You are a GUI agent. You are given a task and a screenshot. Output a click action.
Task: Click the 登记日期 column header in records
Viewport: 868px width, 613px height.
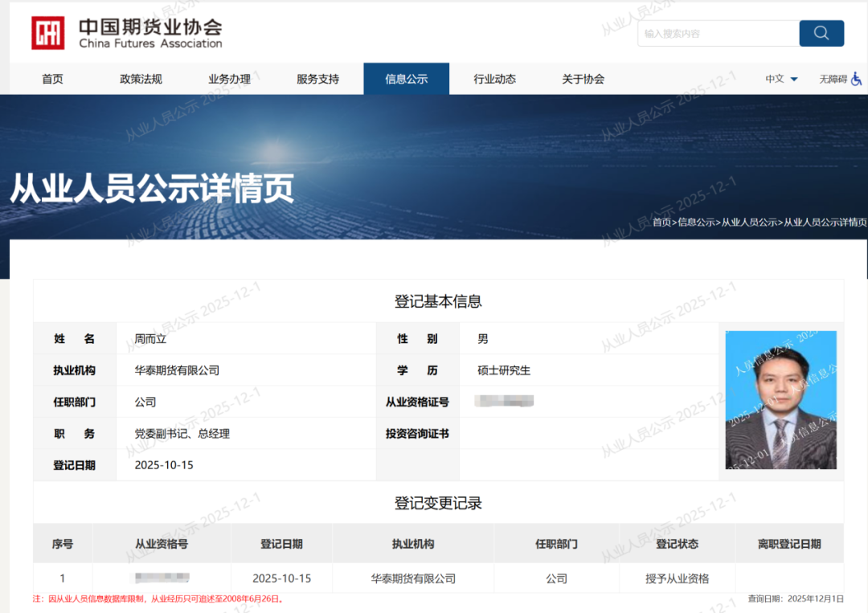click(281, 544)
